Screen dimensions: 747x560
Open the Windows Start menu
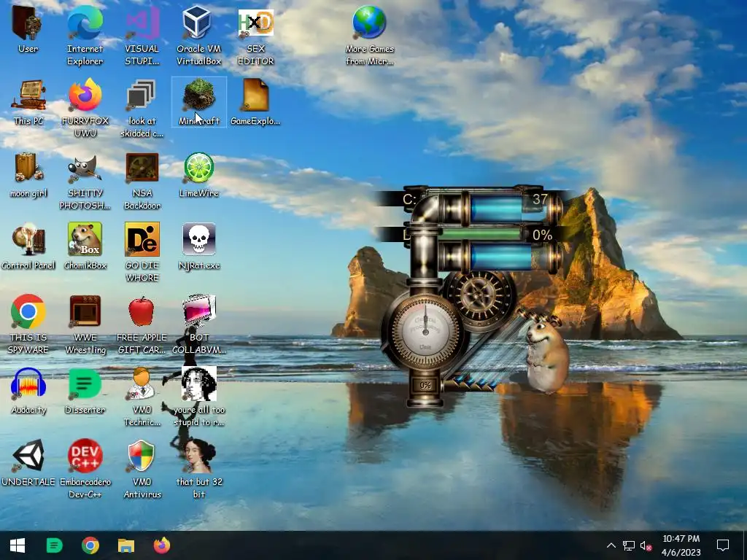(x=18, y=545)
